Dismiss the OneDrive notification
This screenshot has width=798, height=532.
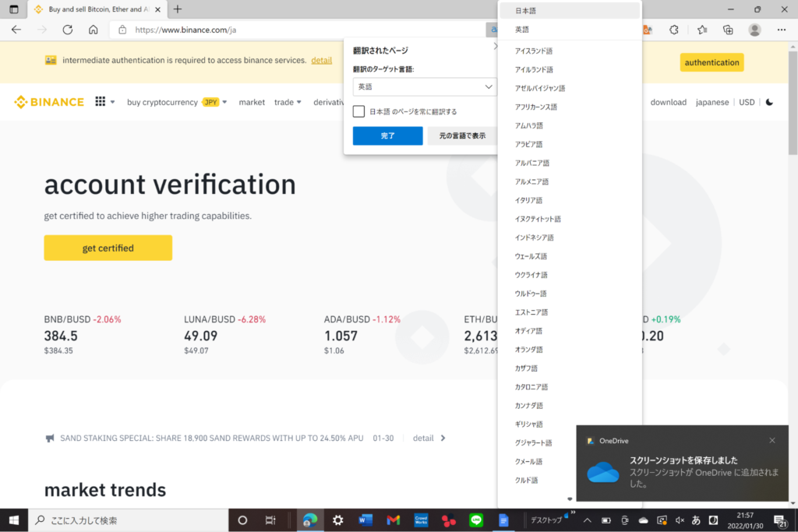[x=772, y=440]
